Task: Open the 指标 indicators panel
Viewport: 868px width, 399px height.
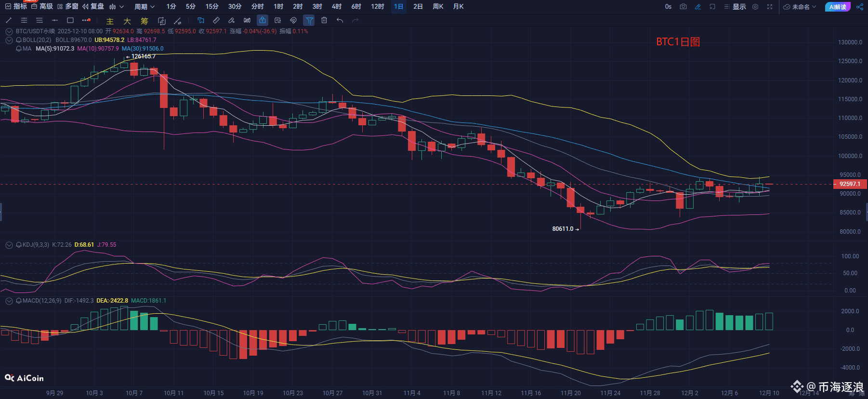Action: click(16, 6)
